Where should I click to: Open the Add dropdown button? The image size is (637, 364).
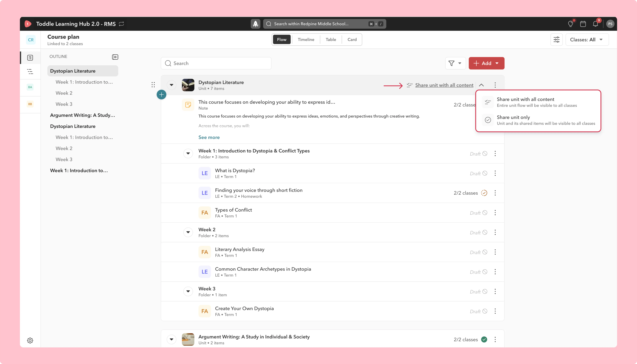pyautogui.click(x=486, y=63)
